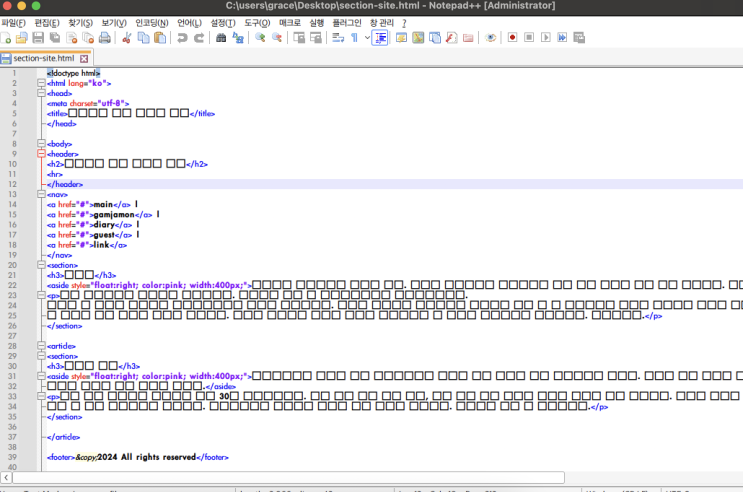Viewport: 743px width, 492px height.
Task: Open the 보기(V) menu
Action: click(x=114, y=23)
